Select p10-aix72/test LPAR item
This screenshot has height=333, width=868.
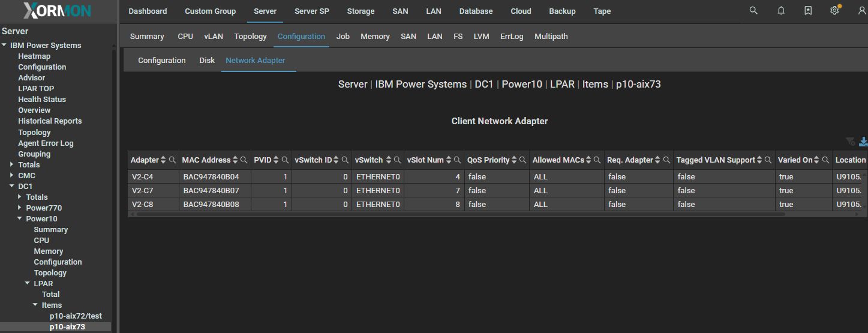click(76, 316)
